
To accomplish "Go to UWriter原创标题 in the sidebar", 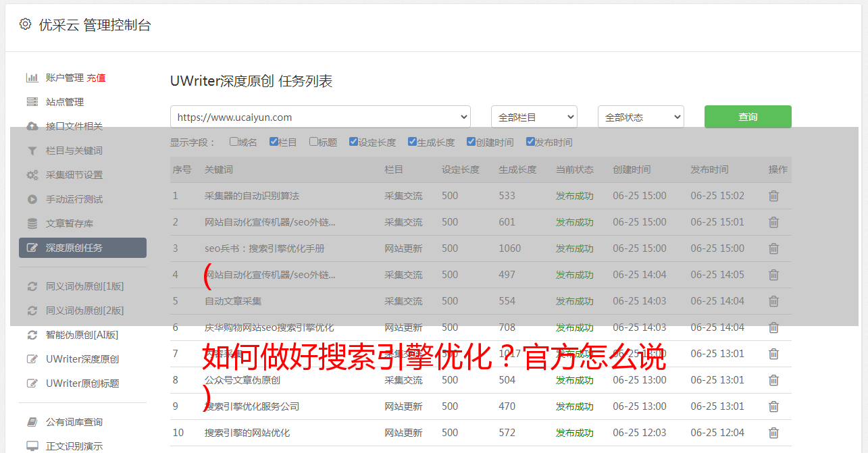I will click(82, 383).
